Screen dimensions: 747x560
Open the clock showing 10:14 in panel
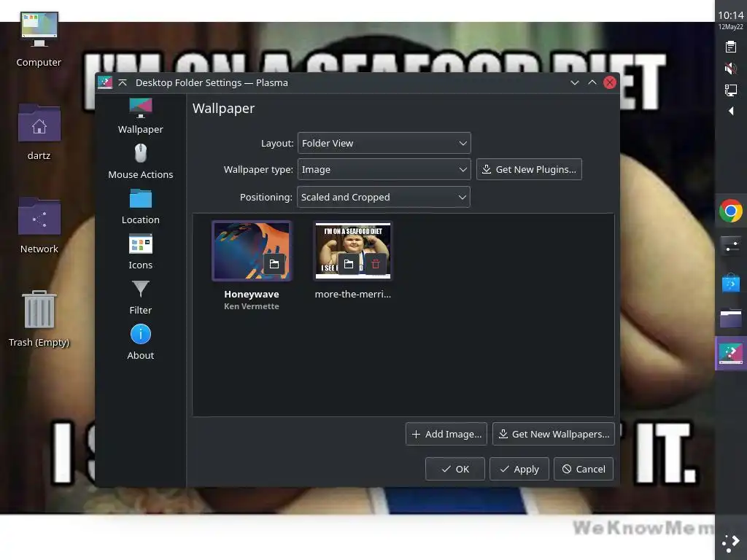[x=731, y=20]
